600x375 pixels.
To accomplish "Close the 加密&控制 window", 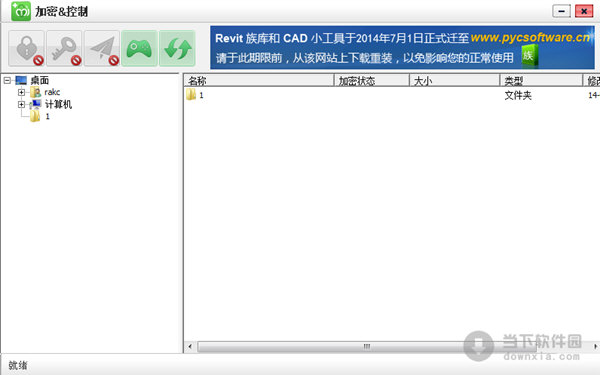I will click(x=584, y=11).
